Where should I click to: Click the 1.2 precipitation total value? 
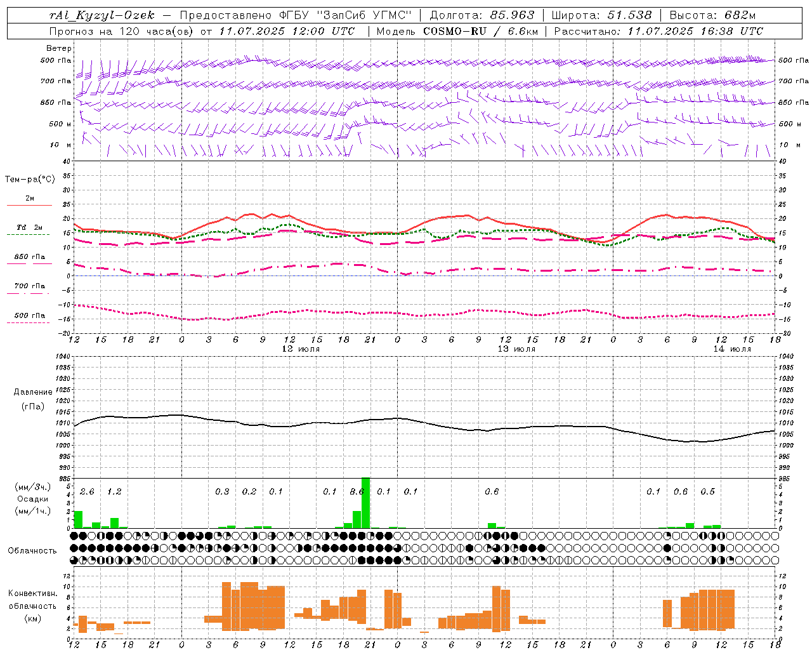114,492
